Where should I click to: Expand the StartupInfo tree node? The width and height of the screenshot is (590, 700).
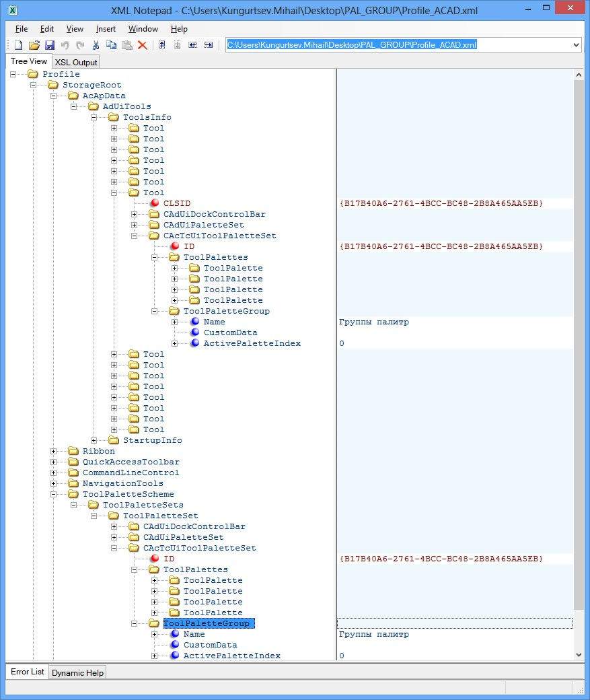pos(94,440)
